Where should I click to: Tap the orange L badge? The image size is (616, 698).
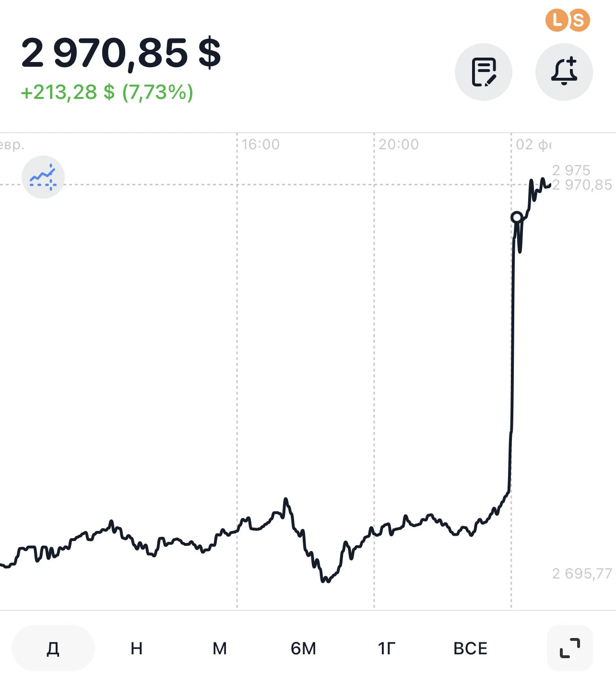(x=557, y=20)
